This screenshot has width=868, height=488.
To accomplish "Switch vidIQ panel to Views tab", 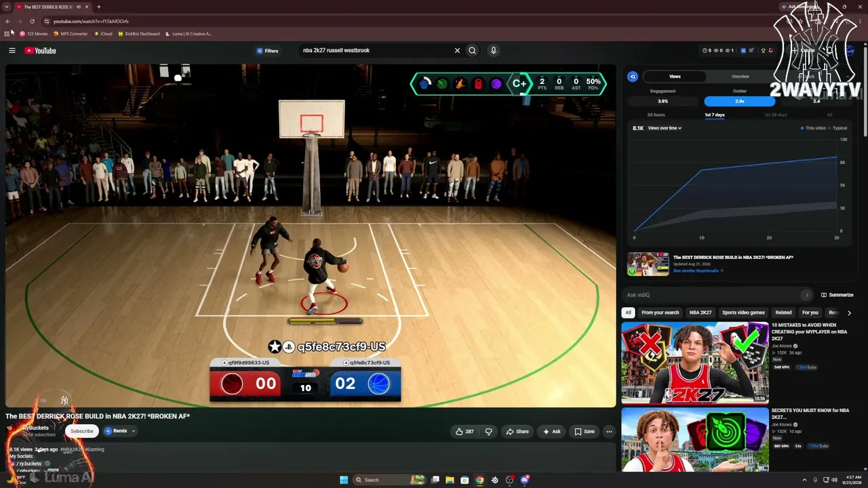I will [x=675, y=77].
